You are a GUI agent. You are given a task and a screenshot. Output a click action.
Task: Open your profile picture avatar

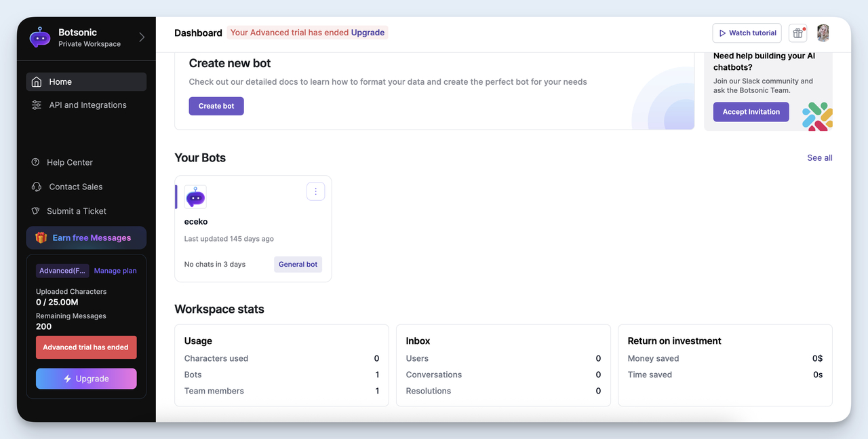(823, 33)
